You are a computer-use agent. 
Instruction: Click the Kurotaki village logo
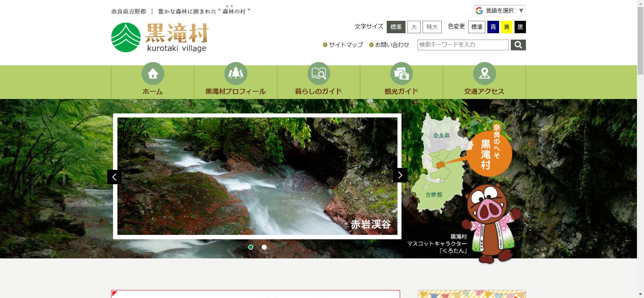tap(160, 38)
